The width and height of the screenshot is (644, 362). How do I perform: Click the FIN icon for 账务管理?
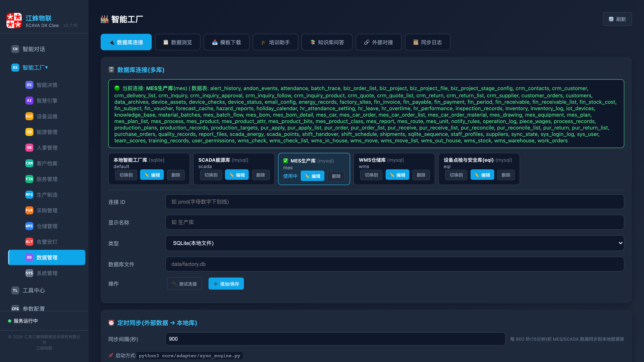click(29, 179)
